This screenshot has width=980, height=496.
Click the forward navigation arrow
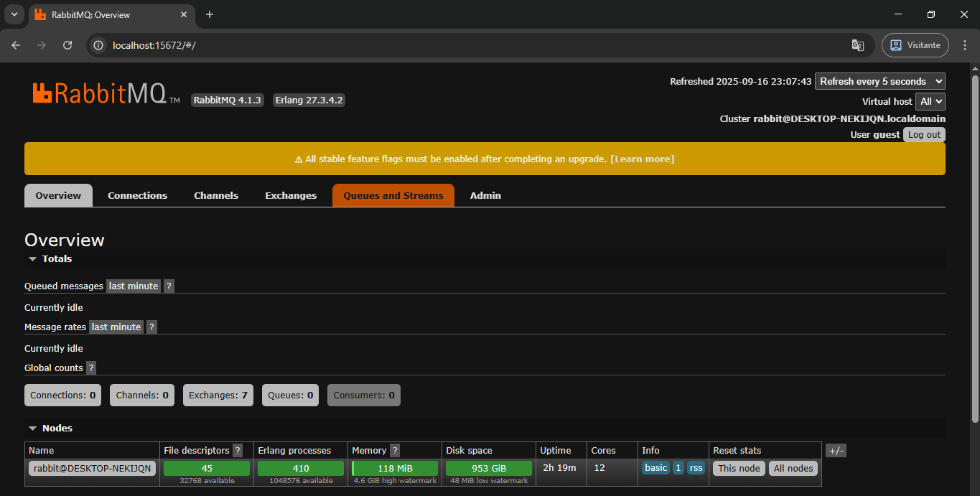(42, 45)
